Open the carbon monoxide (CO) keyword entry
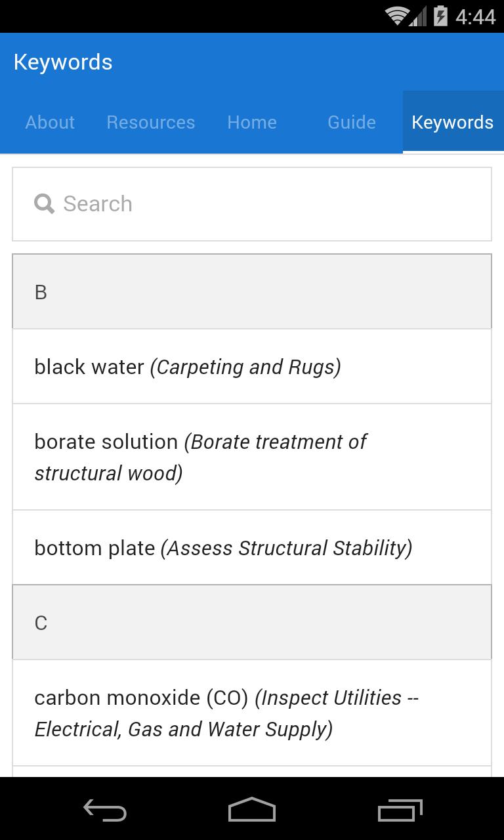The height and width of the screenshot is (840, 504). click(252, 713)
